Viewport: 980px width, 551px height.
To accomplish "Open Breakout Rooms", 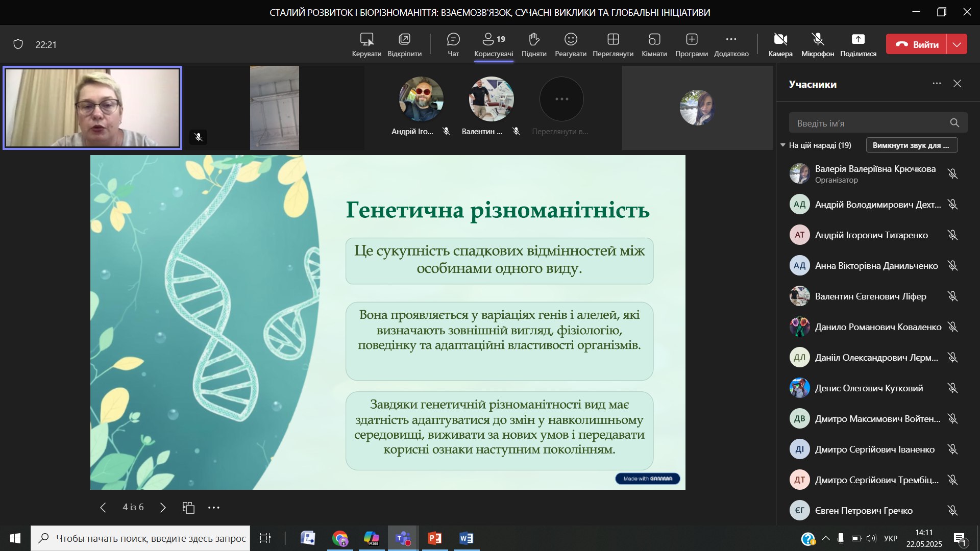I will (x=654, y=44).
